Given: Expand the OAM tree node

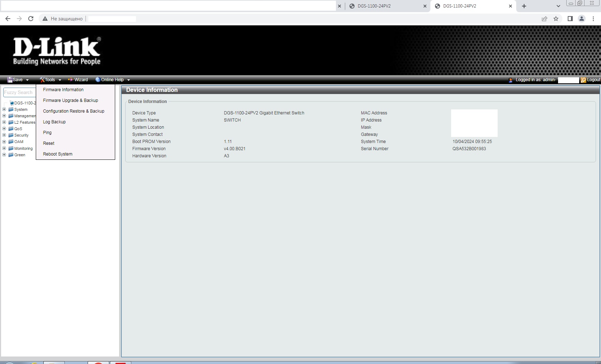Looking at the screenshot, I should click(4, 142).
